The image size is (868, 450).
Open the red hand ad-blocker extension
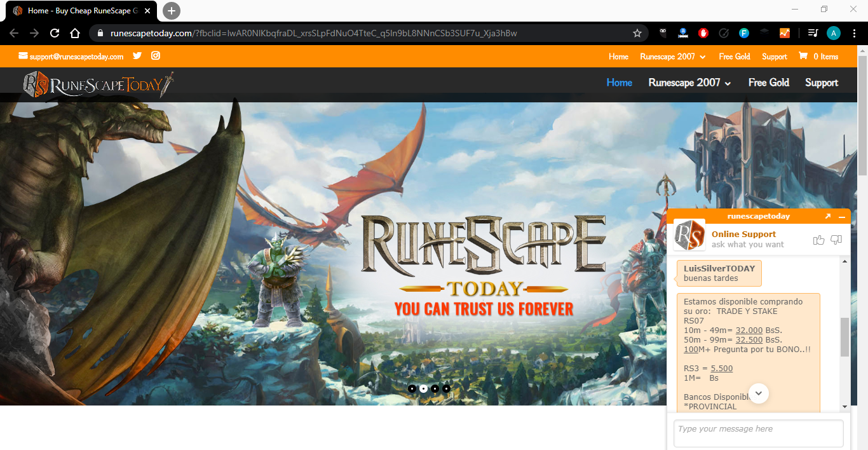[x=703, y=33]
